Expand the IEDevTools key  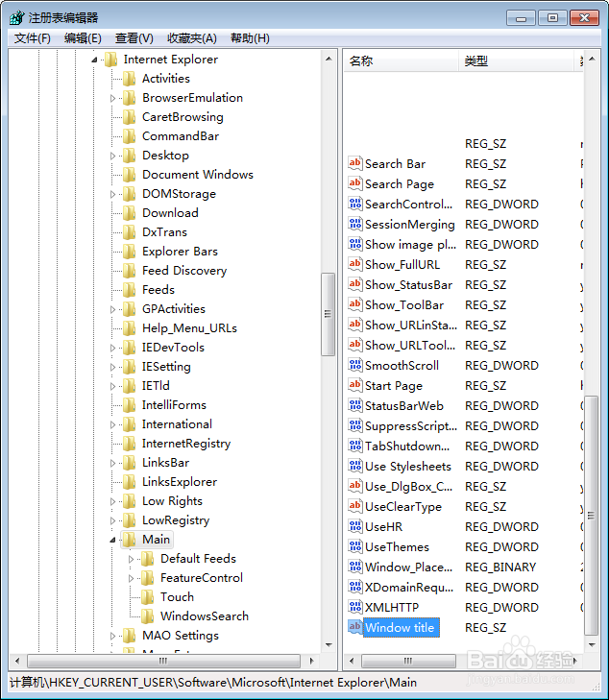pos(112,348)
